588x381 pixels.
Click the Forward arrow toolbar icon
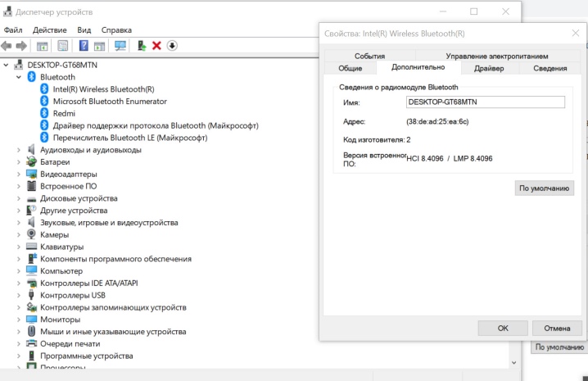click(x=21, y=46)
